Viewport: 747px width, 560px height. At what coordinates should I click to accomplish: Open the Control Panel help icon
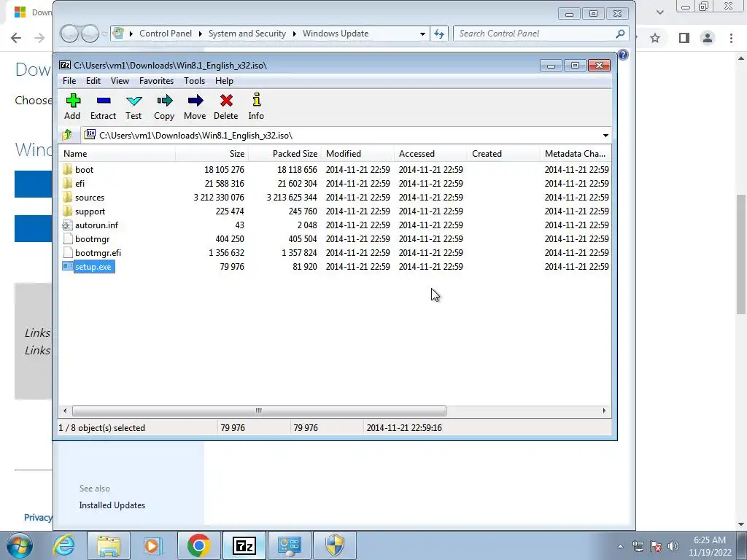tap(623, 55)
